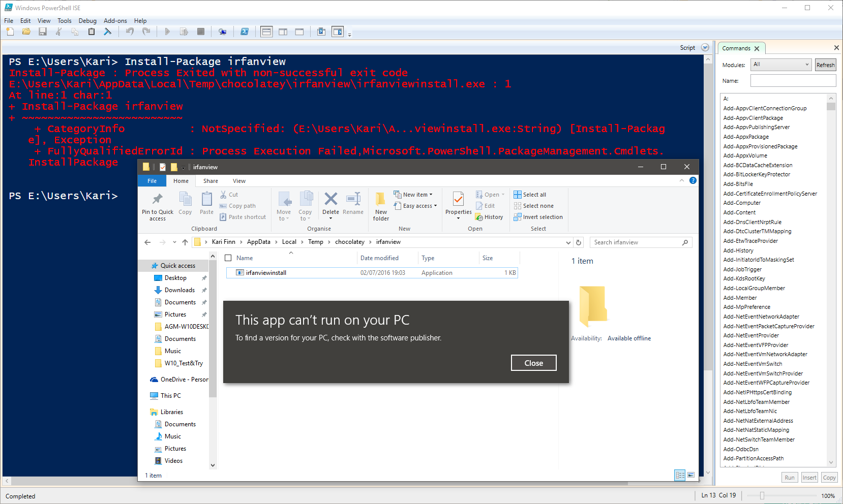Open the Tools menu

[65, 21]
